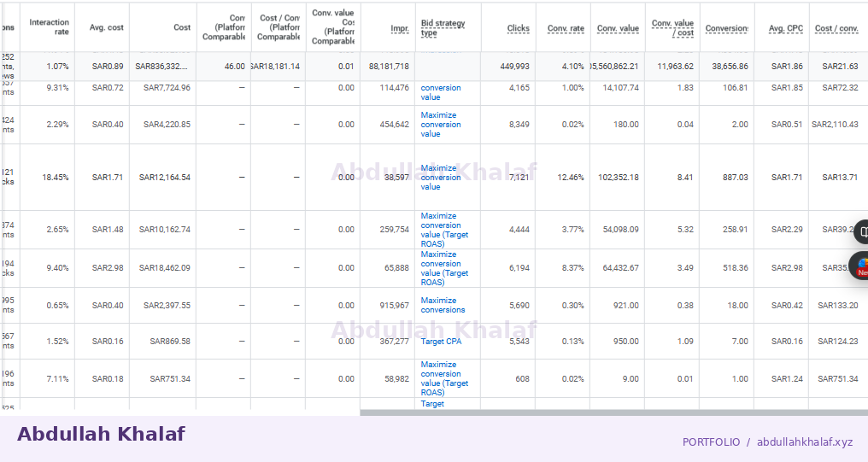Image resolution: width=868 pixels, height=462 pixels.
Task: Sort table by Avg. cost column header
Action: [106, 27]
